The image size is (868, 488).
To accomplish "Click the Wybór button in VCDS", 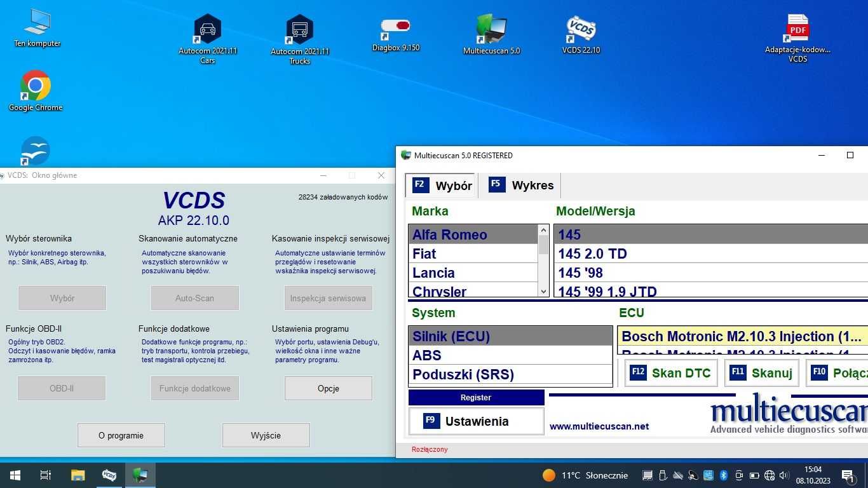I will click(x=62, y=298).
